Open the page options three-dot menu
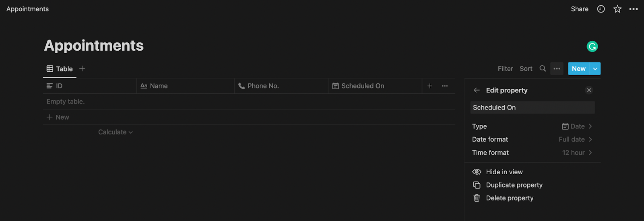The height and width of the screenshot is (221, 644). click(634, 9)
